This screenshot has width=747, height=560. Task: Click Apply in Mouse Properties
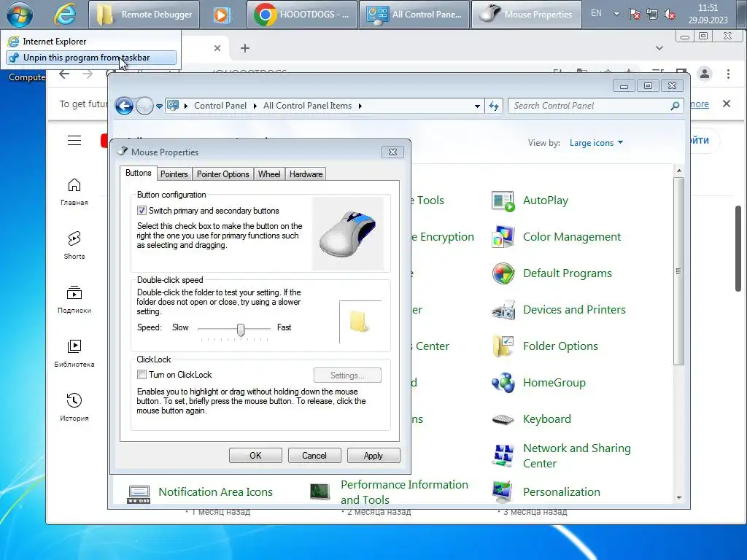373,456
